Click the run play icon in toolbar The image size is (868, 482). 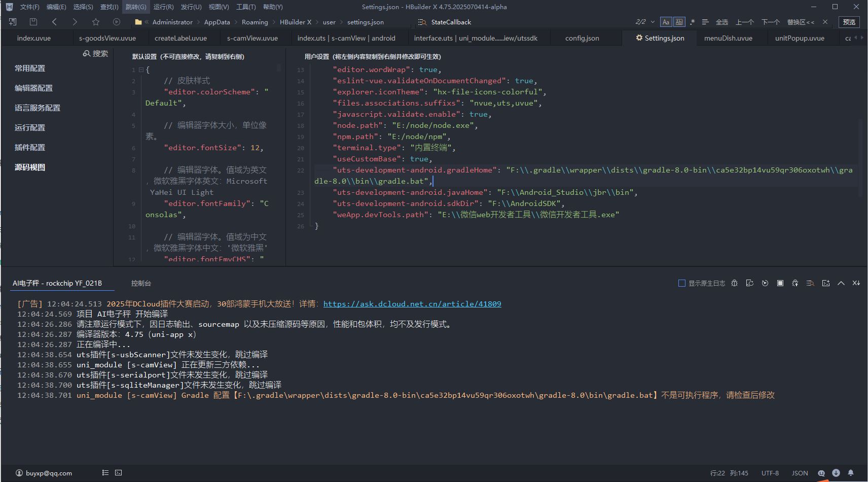click(x=117, y=22)
